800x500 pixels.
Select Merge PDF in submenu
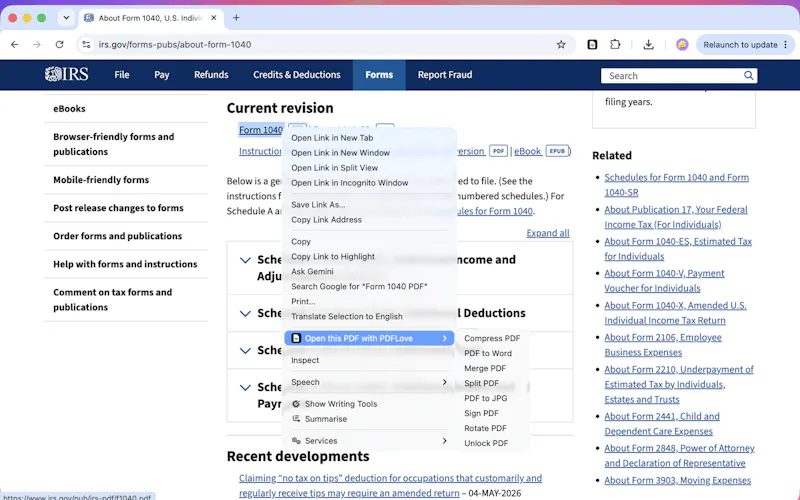(492, 368)
